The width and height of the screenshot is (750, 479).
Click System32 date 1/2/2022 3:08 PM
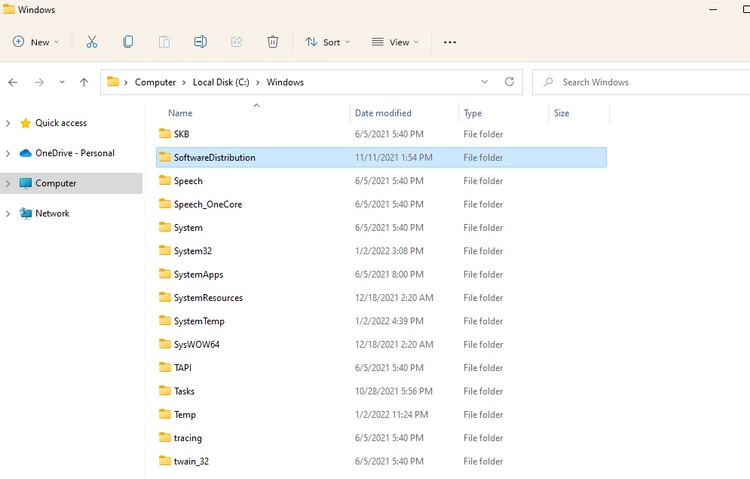click(x=389, y=251)
